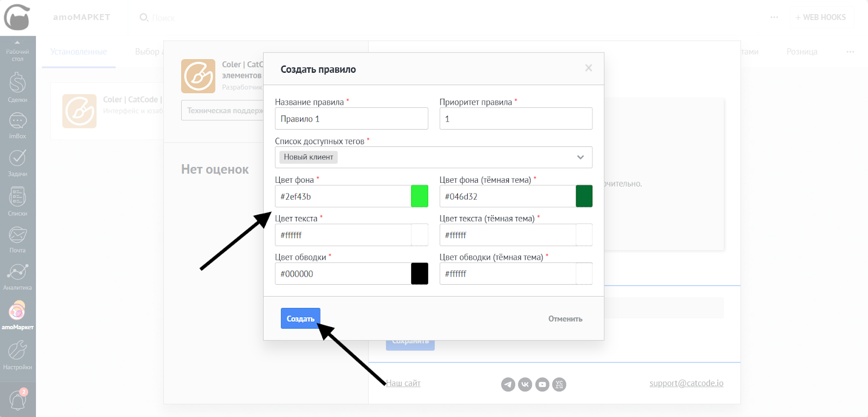Viewport: 868px width, 417px height.
Task: Open the support@catcode.io email link
Action: tap(686, 383)
